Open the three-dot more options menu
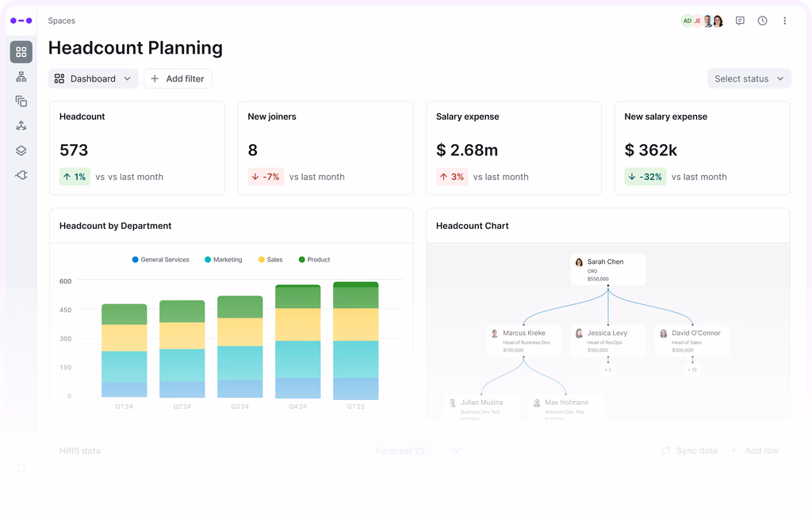812x515 pixels. tap(784, 21)
